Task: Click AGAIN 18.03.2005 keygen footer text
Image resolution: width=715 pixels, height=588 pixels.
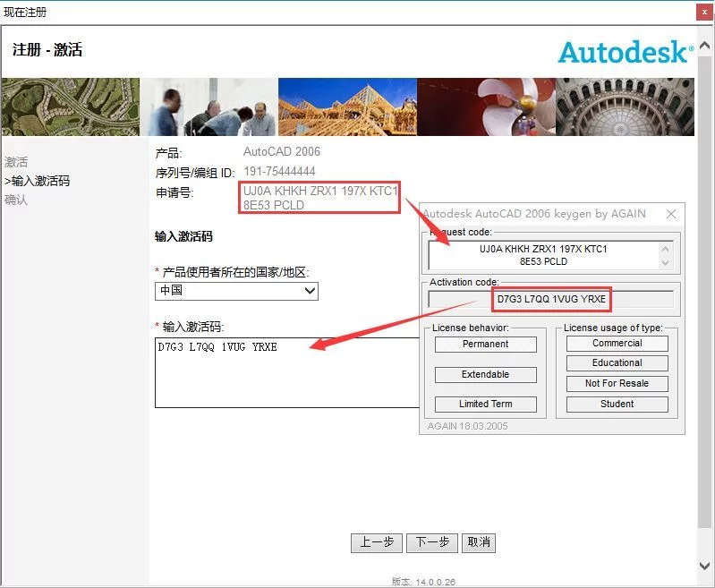Action: click(467, 426)
